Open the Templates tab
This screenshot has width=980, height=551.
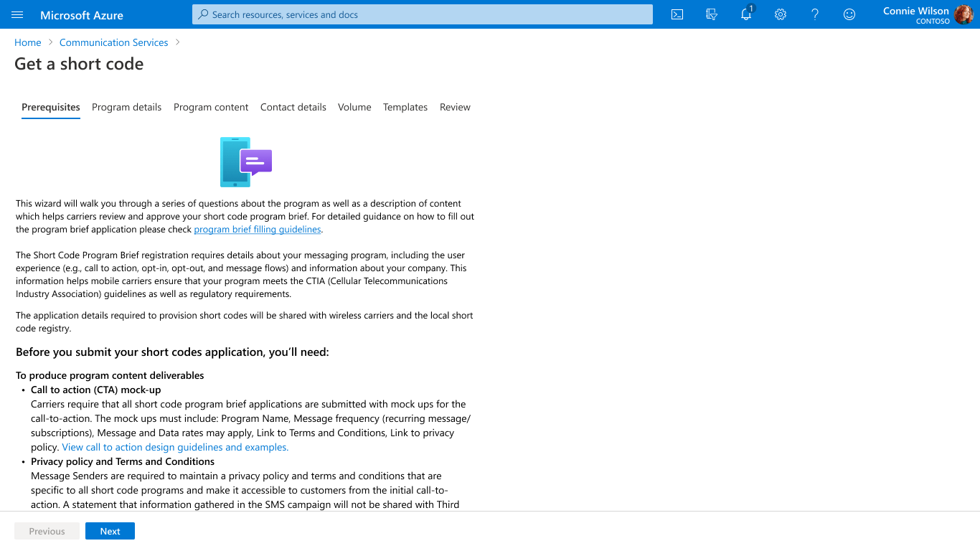click(405, 107)
